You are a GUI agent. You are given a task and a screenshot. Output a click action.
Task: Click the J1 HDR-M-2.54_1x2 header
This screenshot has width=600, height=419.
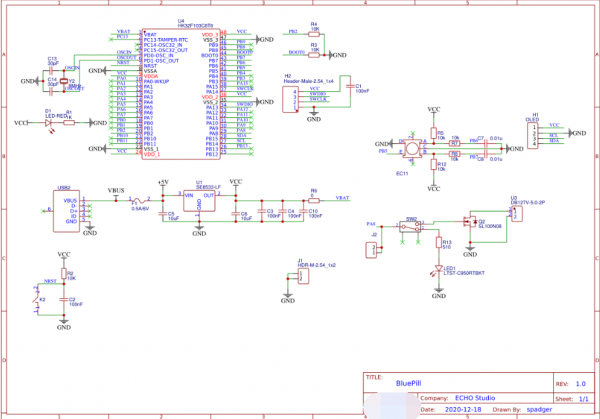[301, 273]
